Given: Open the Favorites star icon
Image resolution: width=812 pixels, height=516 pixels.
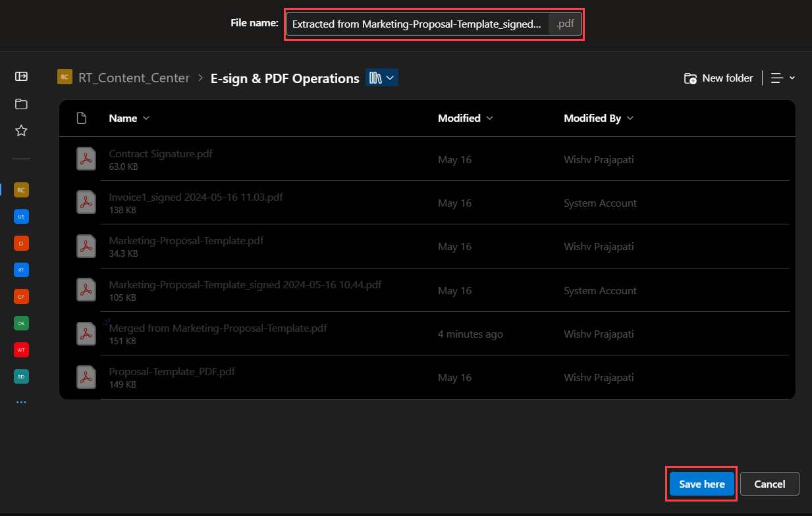Looking at the screenshot, I should (x=21, y=130).
